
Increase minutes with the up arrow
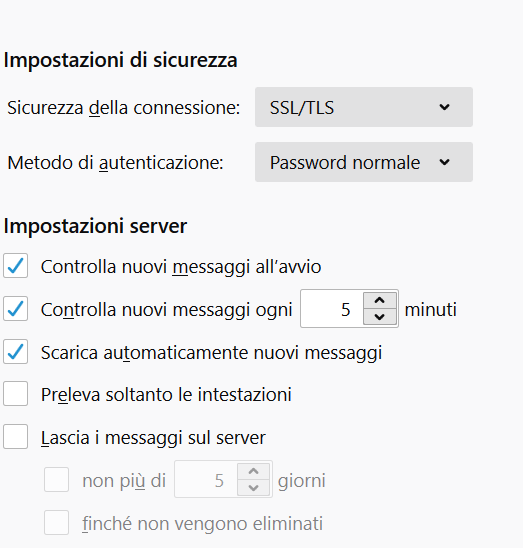click(380, 301)
